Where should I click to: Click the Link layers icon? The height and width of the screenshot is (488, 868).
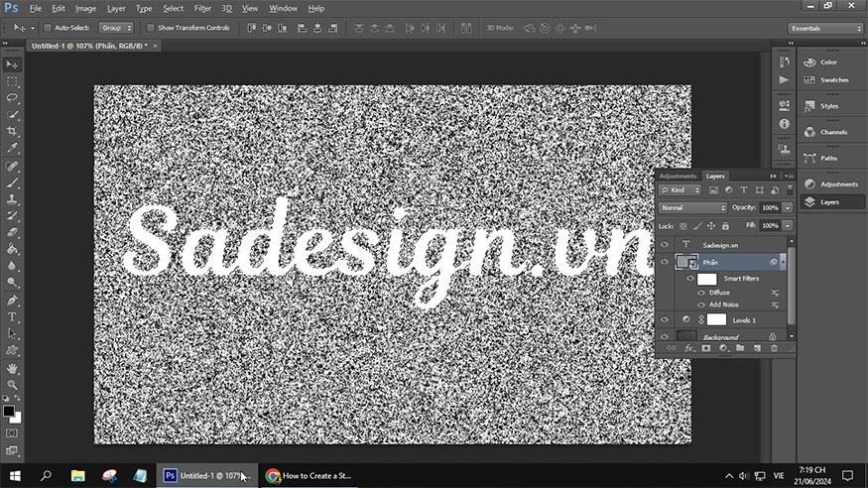coord(672,348)
